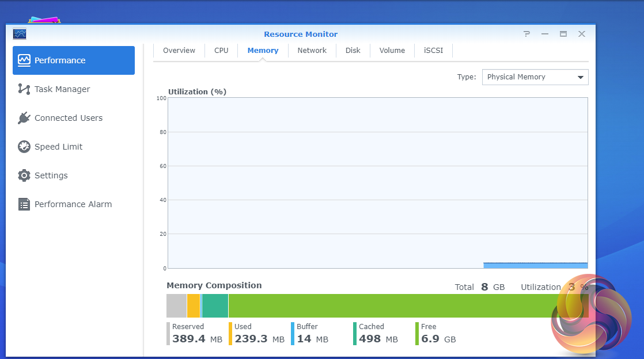Screen dimensions: 644x359
Task: Switch to the CPU tab
Action: (221, 51)
